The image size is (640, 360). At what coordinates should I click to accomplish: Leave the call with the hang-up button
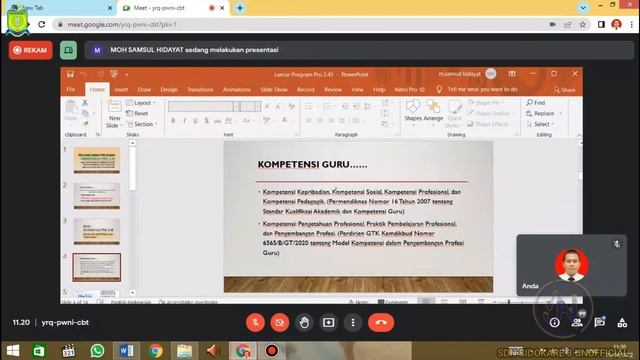[x=381, y=322]
